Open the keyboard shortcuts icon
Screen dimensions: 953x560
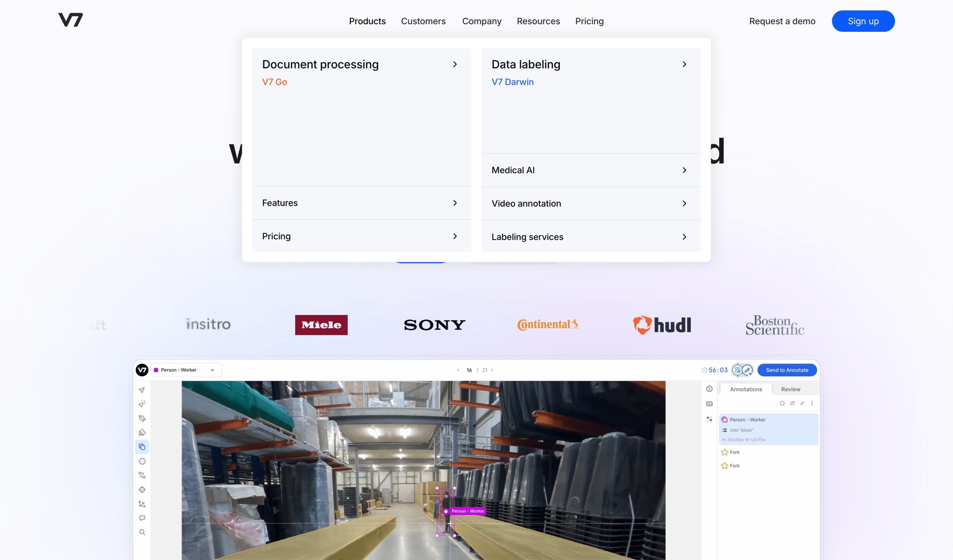[x=709, y=404]
